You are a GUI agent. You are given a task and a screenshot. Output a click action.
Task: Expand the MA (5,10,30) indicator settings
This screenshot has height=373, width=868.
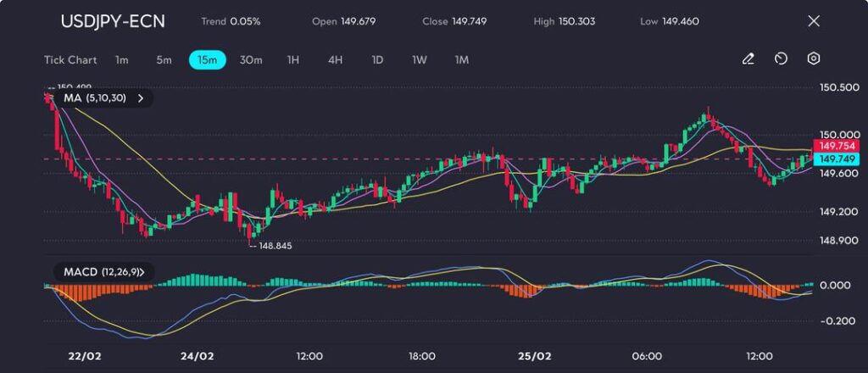click(x=141, y=98)
